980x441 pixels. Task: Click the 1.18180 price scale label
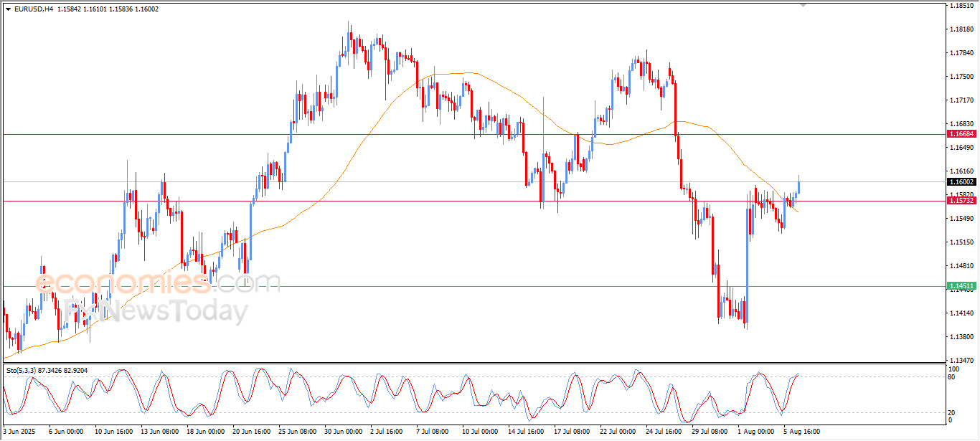(961, 29)
